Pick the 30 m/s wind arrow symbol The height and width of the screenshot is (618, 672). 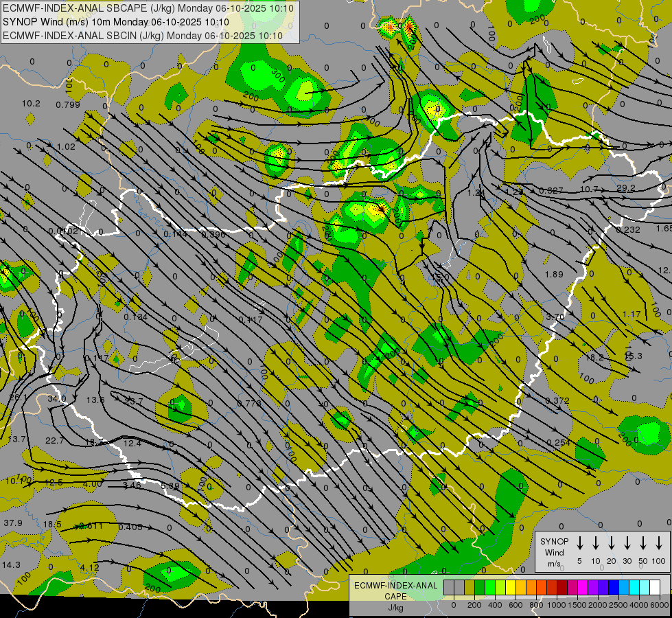point(627,543)
